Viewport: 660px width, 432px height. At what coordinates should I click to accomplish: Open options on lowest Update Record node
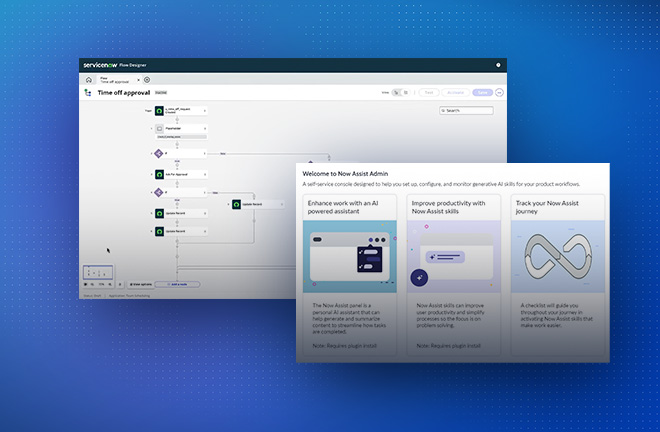point(205,232)
